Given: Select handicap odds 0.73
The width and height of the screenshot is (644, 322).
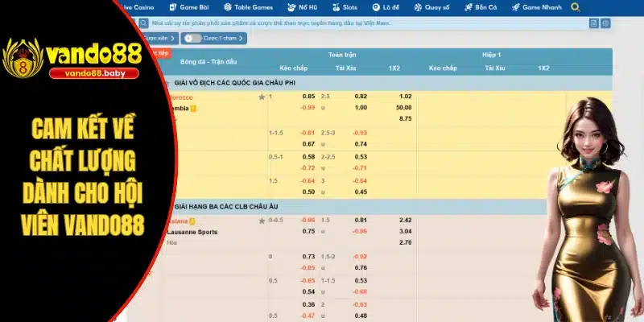Looking at the screenshot, I should (x=308, y=257).
